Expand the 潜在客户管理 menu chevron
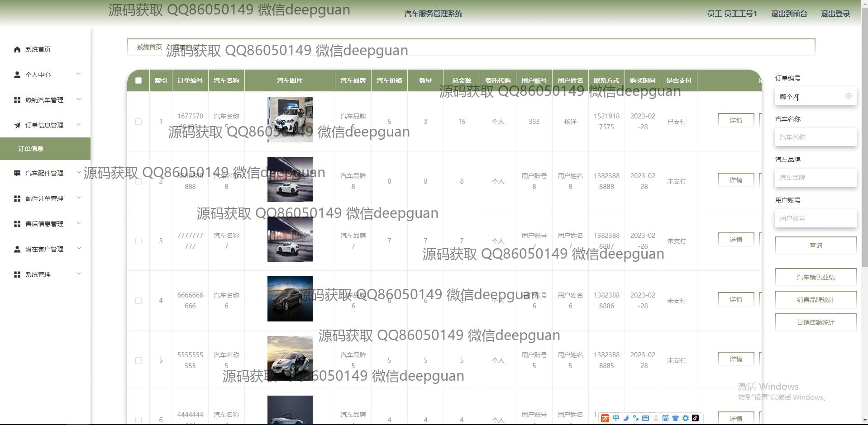The width and height of the screenshot is (868, 425). coord(79,249)
